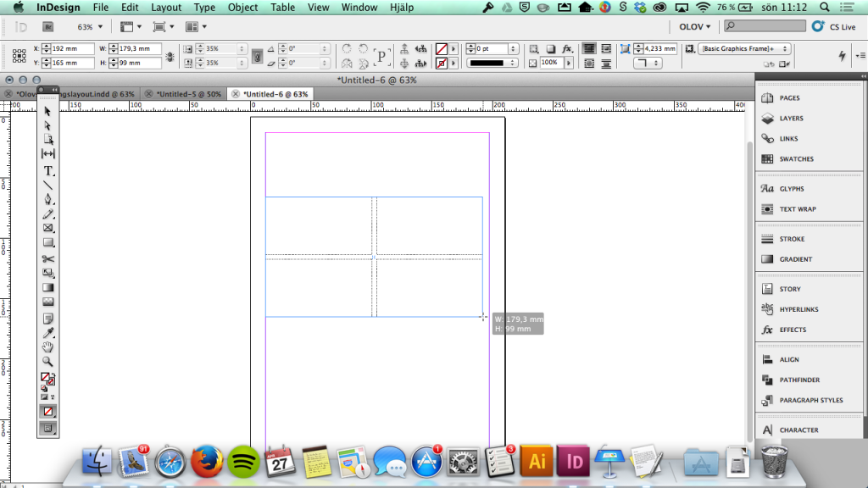This screenshot has width=868, height=488.
Task: Select the Direct Selection tool
Action: (47, 125)
